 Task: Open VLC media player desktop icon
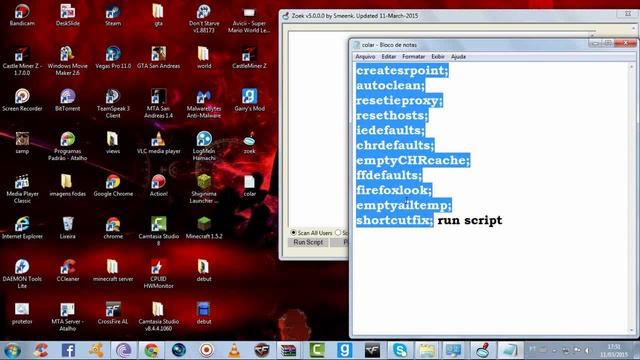coord(158,143)
